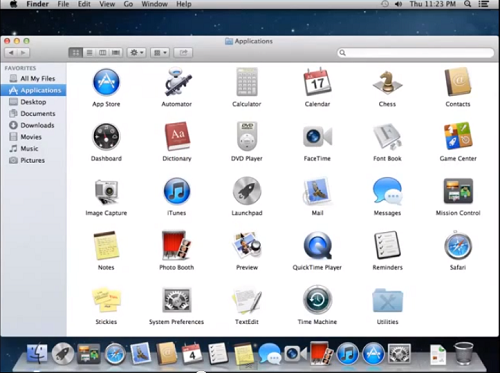Screen dimensions: 500x373
Task: Select Pictures in the sidebar
Action: click(33, 160)
